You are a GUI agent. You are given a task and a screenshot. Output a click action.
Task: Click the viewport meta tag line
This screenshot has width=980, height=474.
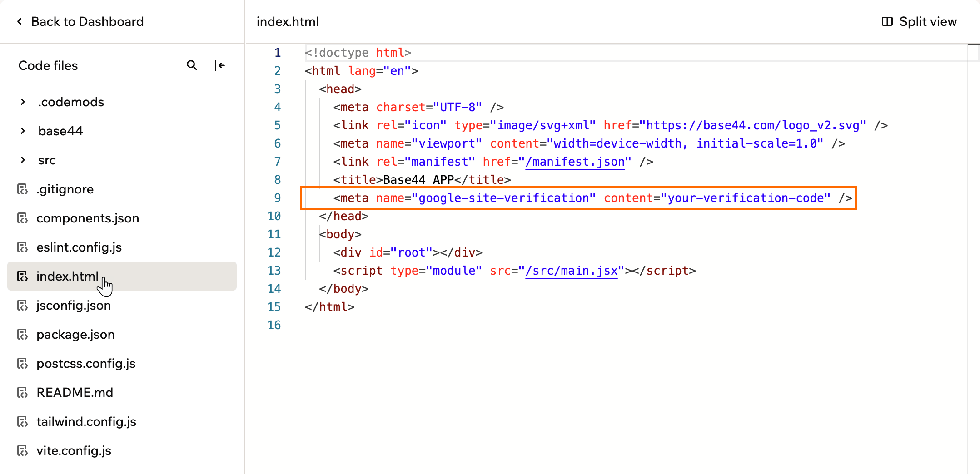589,143
